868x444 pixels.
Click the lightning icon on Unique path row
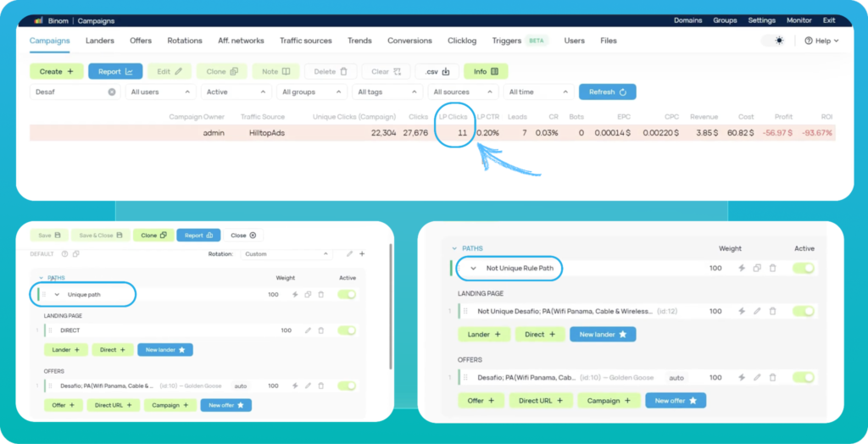[x=295, y=295]
